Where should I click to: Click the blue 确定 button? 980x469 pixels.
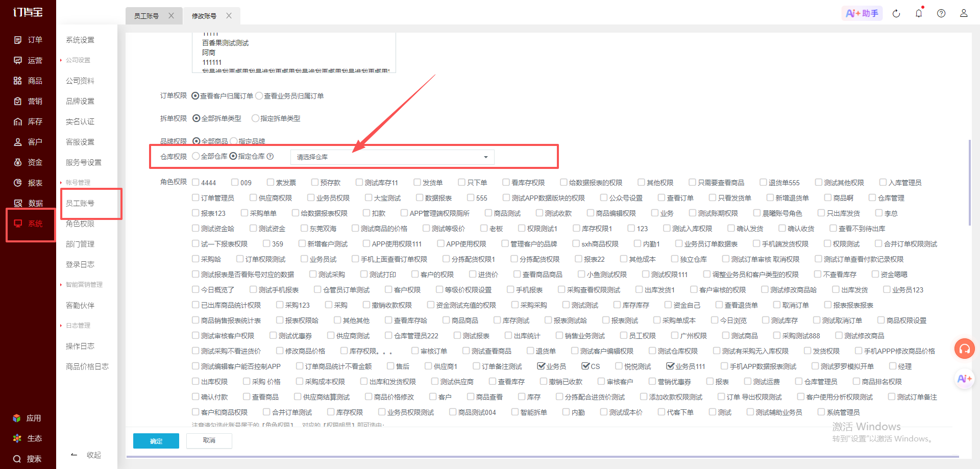tap(156, 441)
